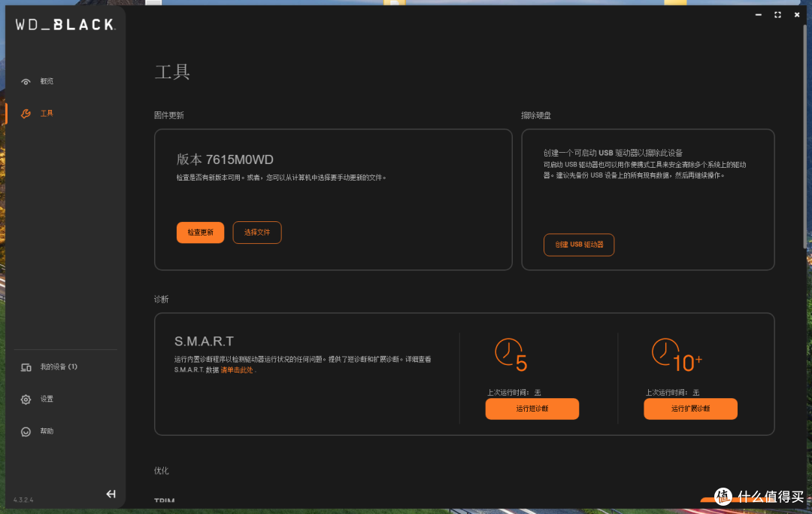Collapse the sidebar with the arrow icon
Screen dimensions: 812x514
[111, 494]
